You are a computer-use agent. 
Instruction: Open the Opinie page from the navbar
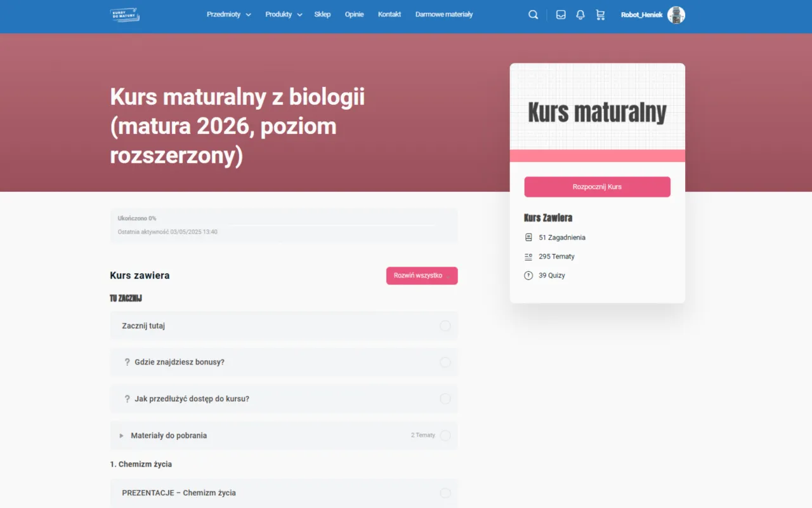(354, 14)
